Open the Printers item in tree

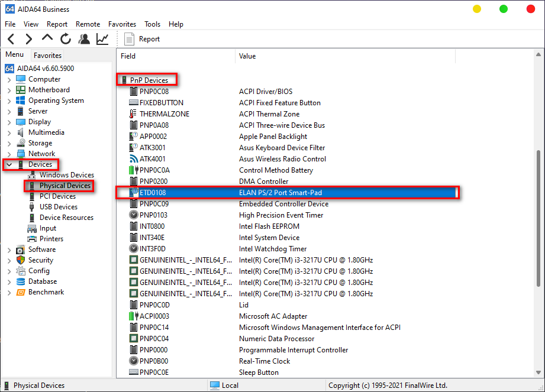point(51,239)
